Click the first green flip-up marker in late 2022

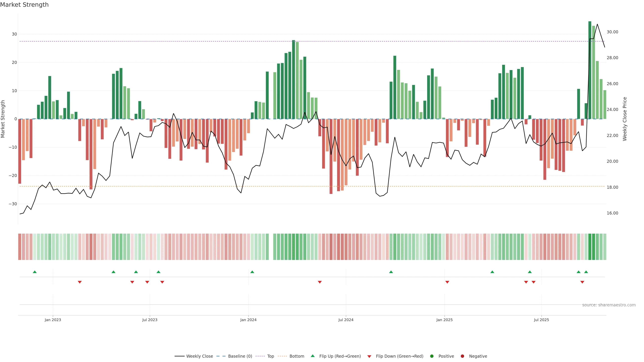coord(35,272)
